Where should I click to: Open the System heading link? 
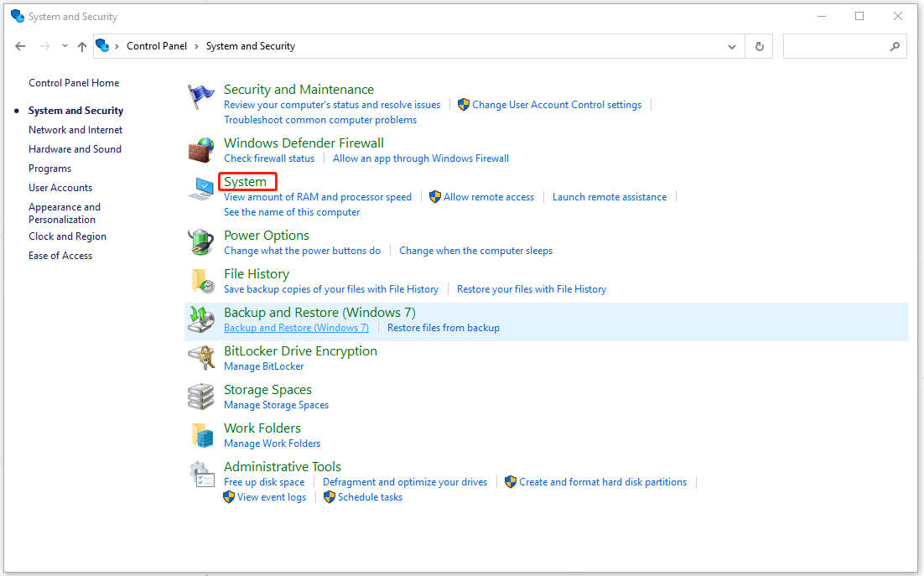point(245,181)
